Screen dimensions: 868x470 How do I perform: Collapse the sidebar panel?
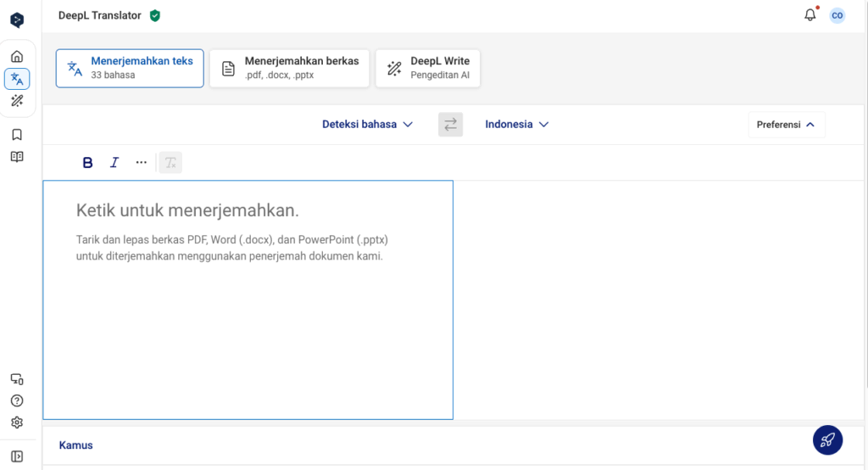[x=17, y=456]
